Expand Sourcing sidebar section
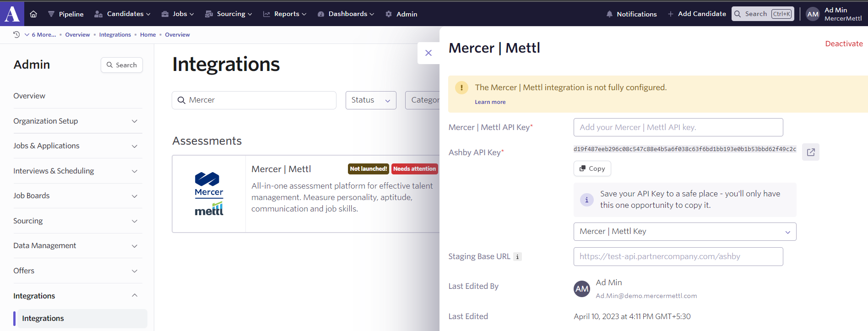This screenshot has width=868, height=331. pyautogui.click(x=78, y=221)
